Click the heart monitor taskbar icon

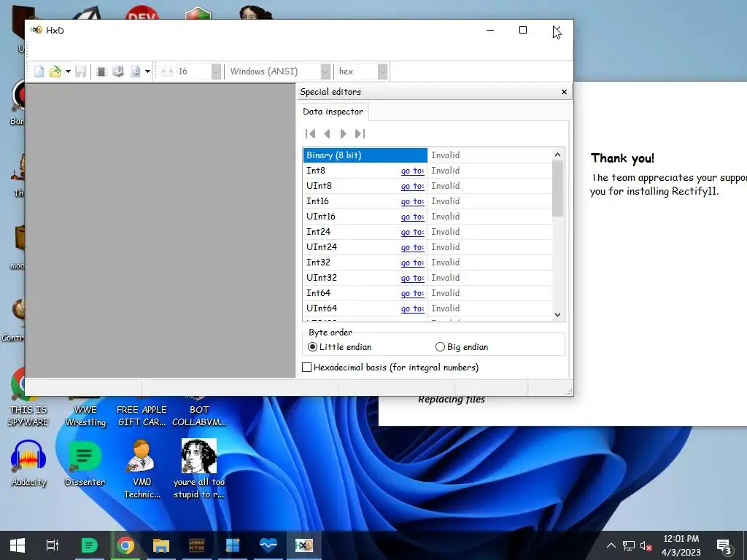268,545
